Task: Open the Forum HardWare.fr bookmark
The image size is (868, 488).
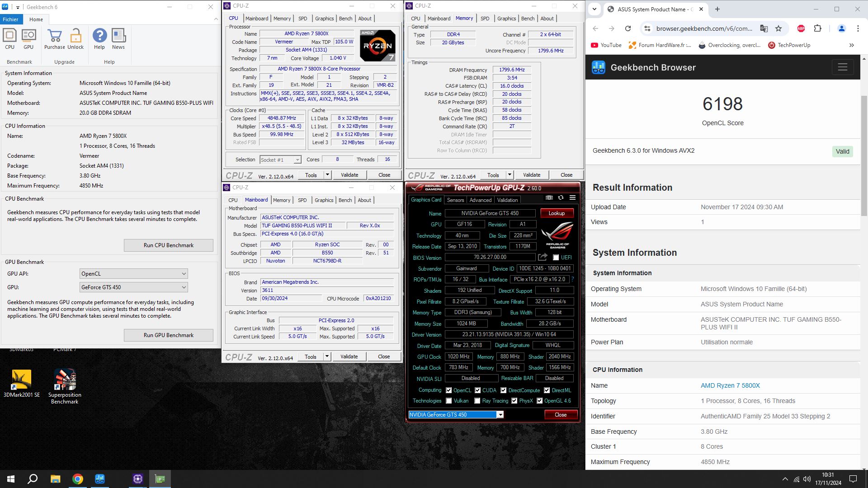Action: point(660,45)
